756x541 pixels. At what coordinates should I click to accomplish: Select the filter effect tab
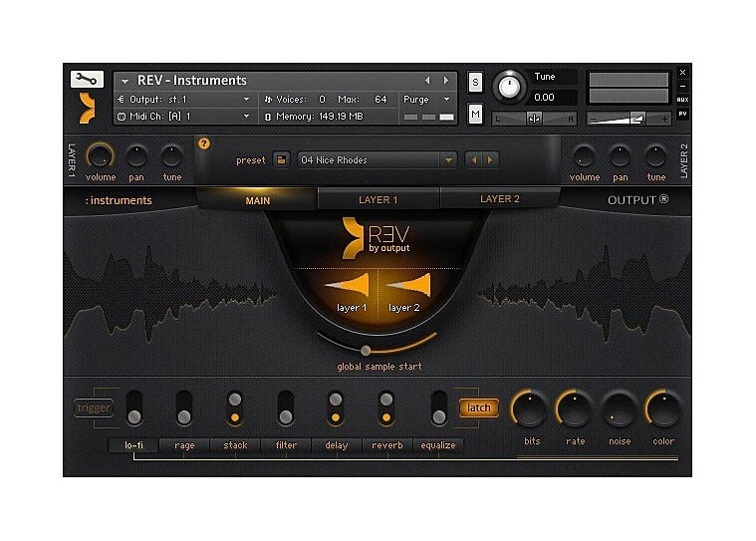tap(286, 445)
